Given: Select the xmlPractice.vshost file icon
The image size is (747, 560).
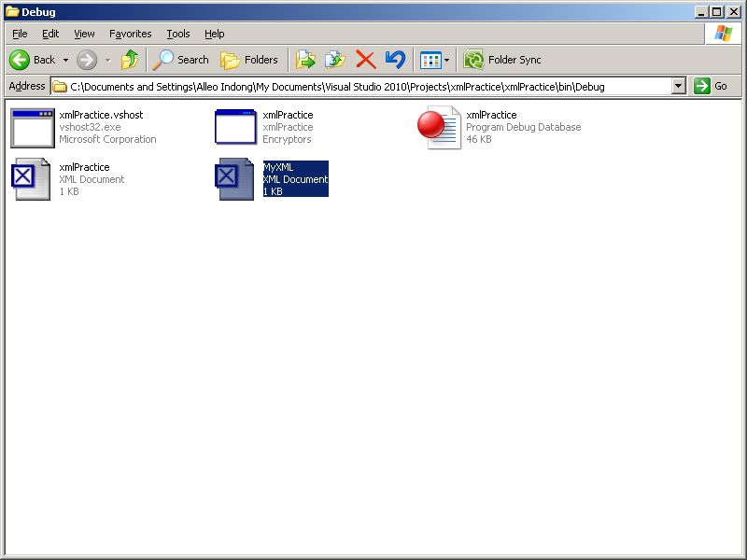Looking at the screenshot, I should point(32,128).
